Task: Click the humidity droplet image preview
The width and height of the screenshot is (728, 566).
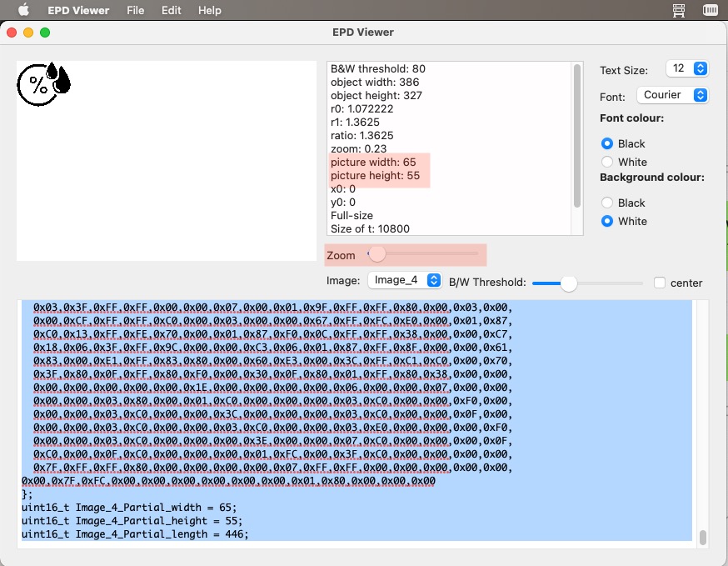Action: pos(43,83)
